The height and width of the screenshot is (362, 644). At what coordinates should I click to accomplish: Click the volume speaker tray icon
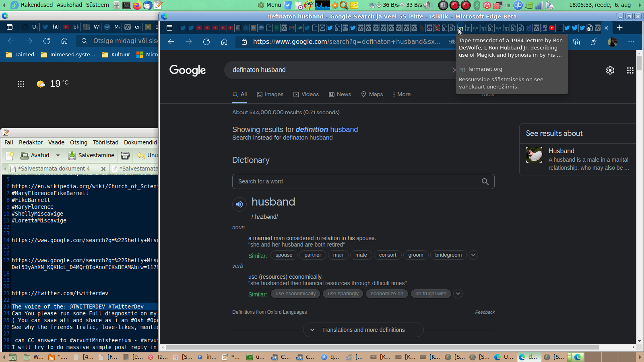[x=427, y=5]
